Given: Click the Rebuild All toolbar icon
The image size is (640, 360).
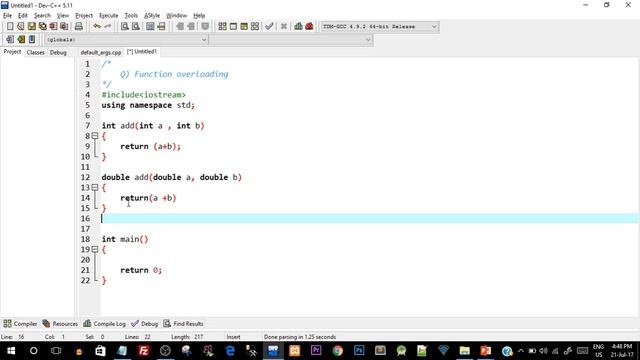Looking at the screenshot, I should coord(255,27).
